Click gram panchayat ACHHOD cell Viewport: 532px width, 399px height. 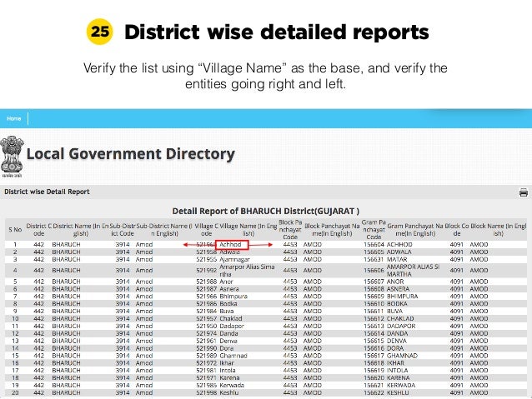point(399,244)
